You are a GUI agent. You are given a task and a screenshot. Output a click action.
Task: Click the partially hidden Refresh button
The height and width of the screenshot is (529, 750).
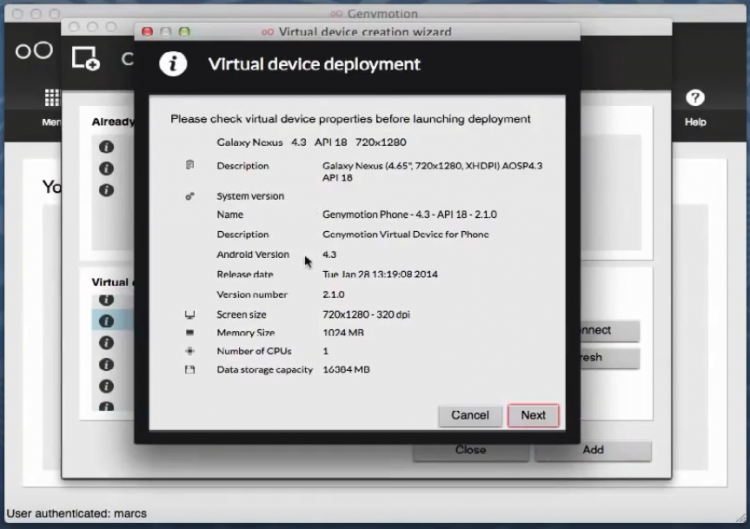coord(610,357)
